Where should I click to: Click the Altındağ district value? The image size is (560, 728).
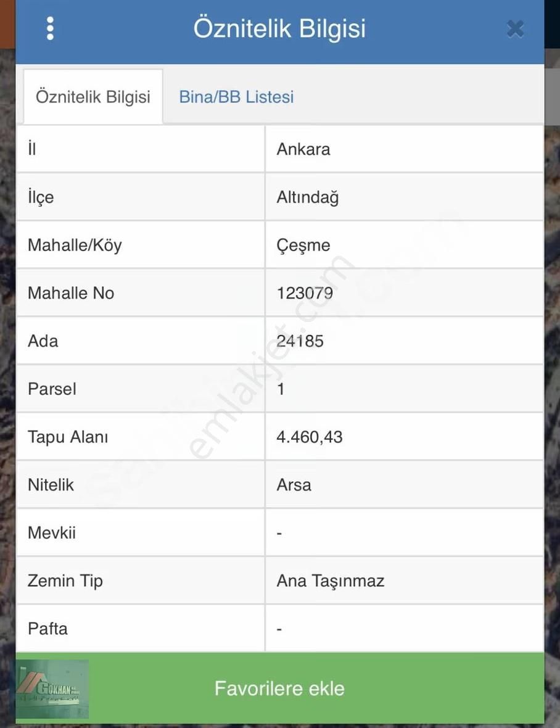coord(308,197)
